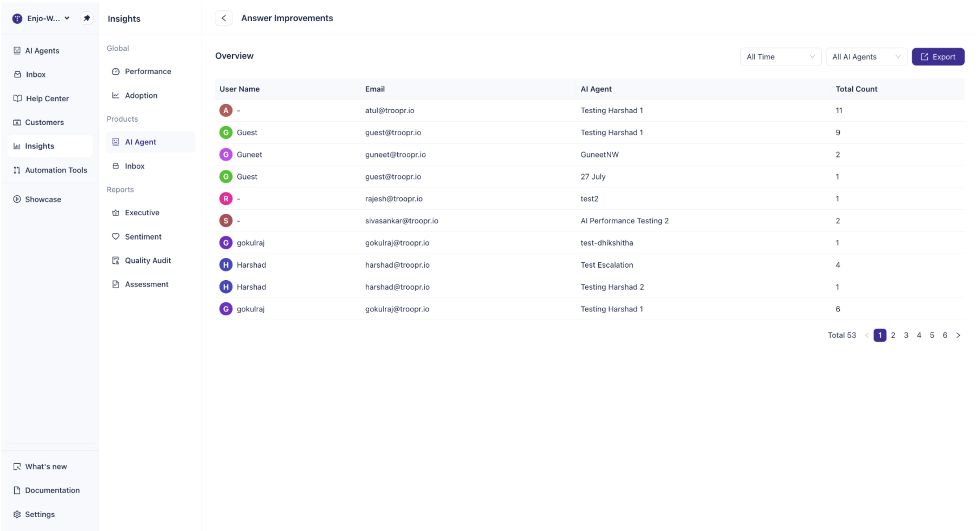This screenshot has width=980, height=531.
Task: Open the All AI Agents dropdown
Action: (866, 57)
